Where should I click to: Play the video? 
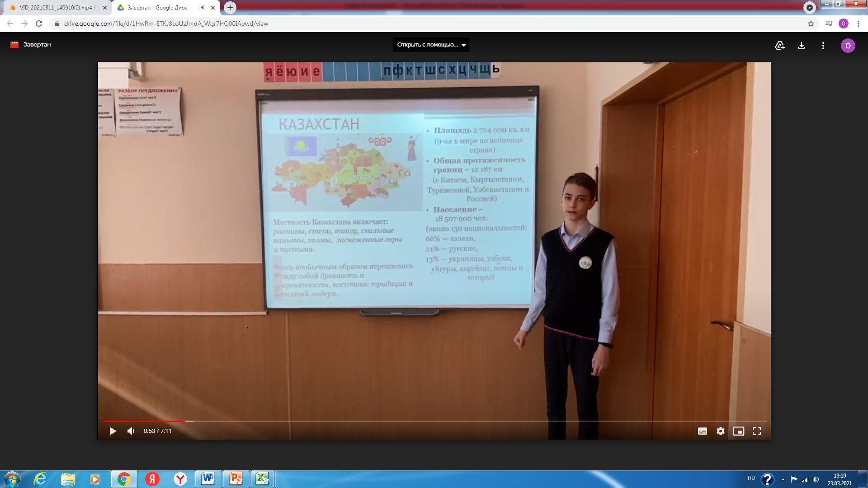click(x=113, y=431)
